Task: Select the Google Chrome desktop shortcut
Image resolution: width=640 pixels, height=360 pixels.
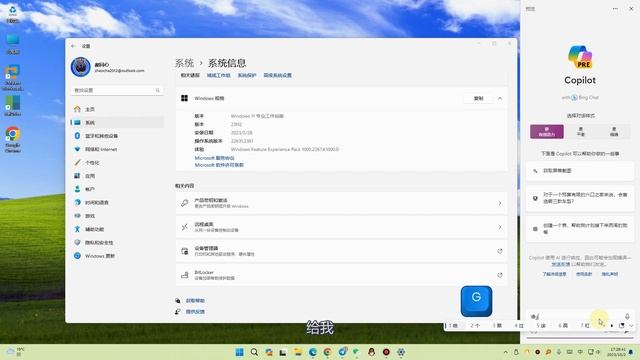Action: [13, 140]
